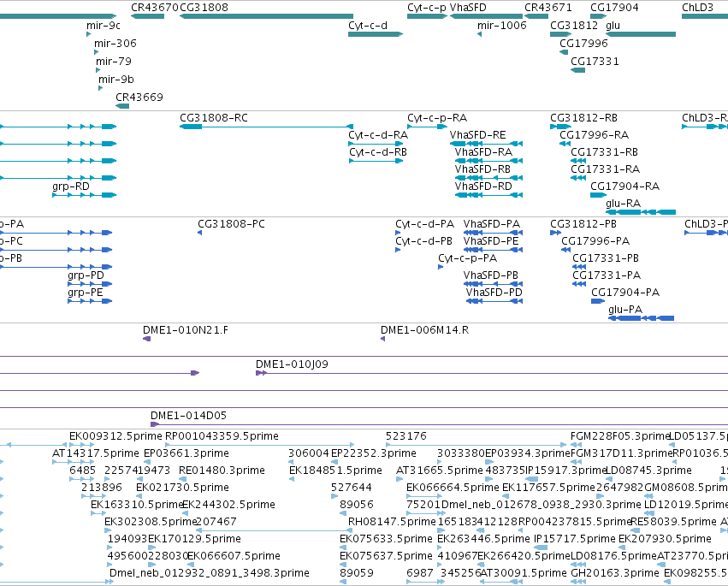This screenshot has width=728, height=586.
Task: Click the LD08745.3prime EST label
Action: pos(649,471)
